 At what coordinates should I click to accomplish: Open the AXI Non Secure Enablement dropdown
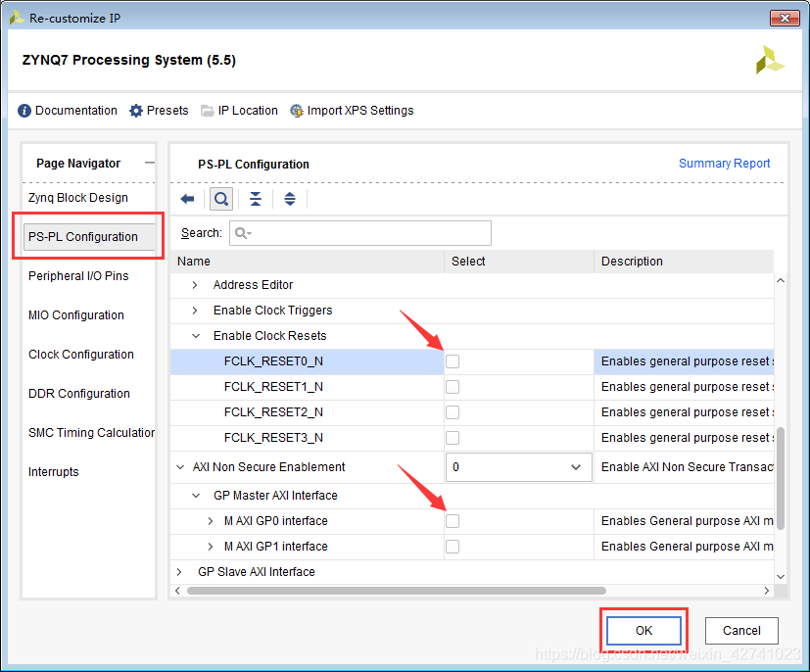click(x=519, y=467)
